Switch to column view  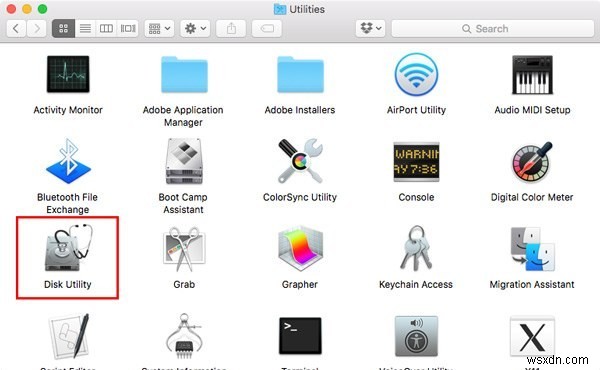106,28
